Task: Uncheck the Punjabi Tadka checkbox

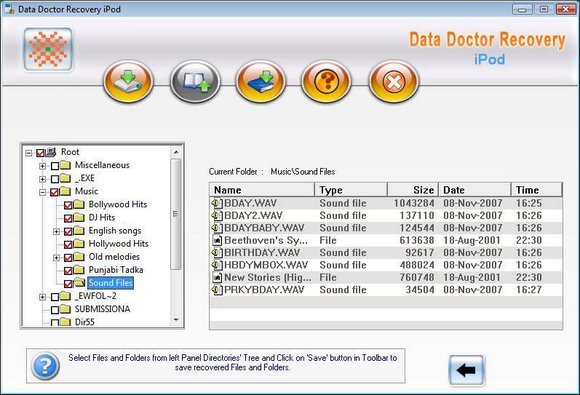Action: (68, 270)
